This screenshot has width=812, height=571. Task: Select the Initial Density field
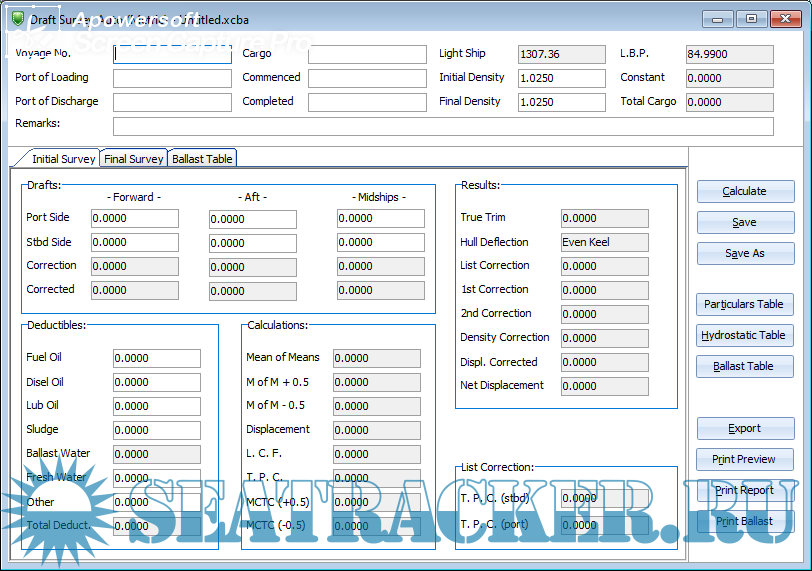(561, 78)
